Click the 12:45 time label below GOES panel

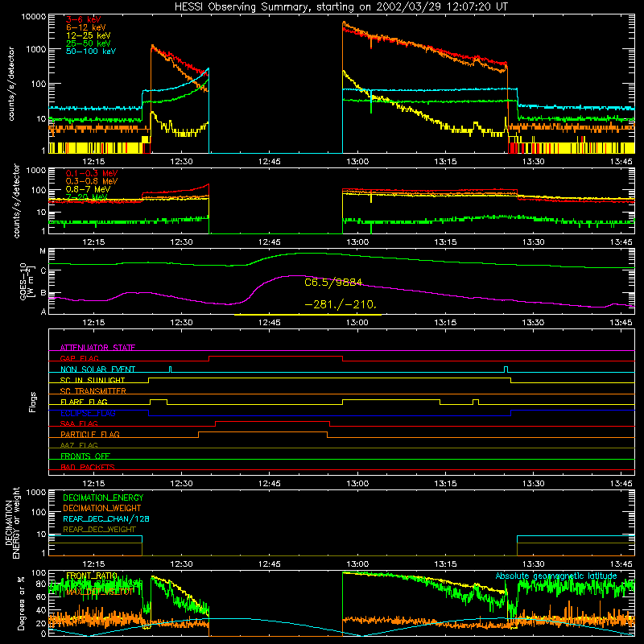pyautogui.click(x=270, y=323)
